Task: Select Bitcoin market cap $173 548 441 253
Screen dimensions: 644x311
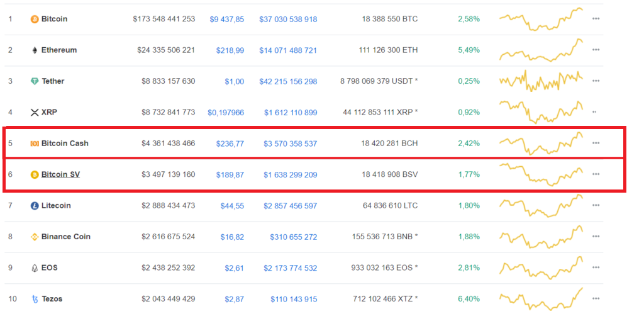Action: click(164, 19)
